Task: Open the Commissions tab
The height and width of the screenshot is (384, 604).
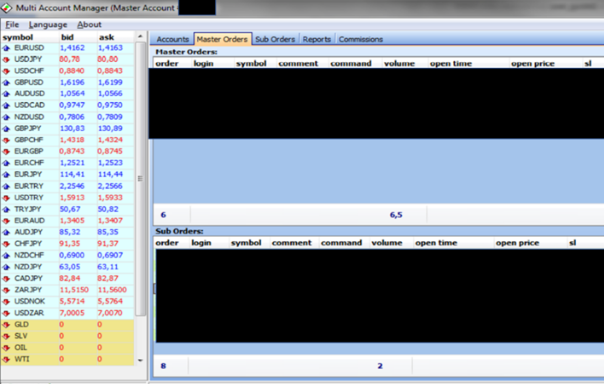Action: click(x=361, y=39)
